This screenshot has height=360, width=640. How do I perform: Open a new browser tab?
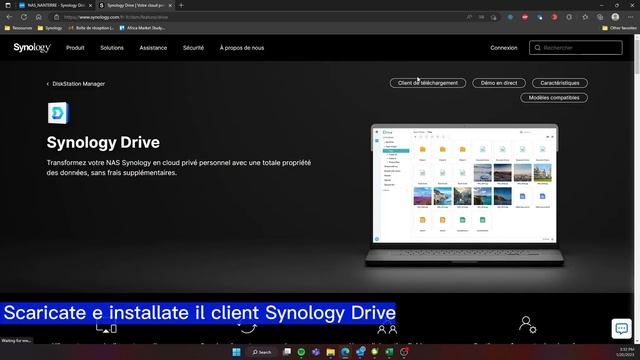[x=181, y=5]
